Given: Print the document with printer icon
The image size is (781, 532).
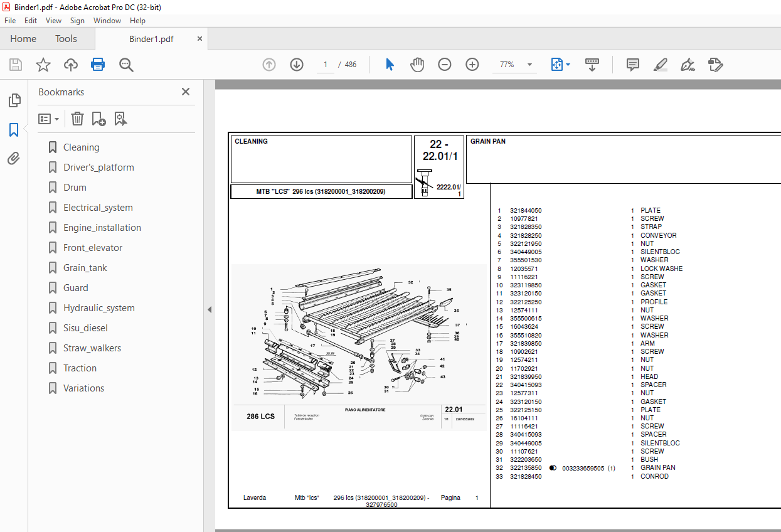Looking at the screenshot, I should (x=98, y=65).
